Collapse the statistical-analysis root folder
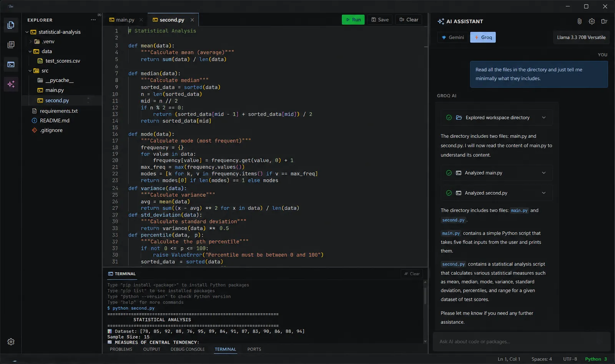 click(27, 32)
